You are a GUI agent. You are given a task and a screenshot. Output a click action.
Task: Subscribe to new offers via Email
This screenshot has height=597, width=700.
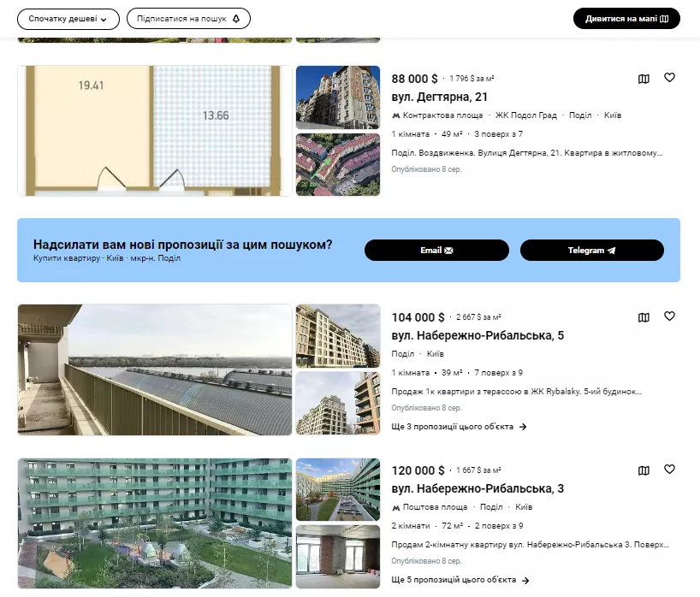click(436, 251)
